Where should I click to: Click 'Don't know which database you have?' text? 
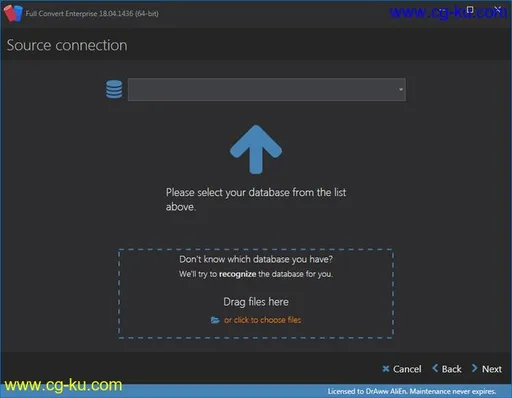(256, 259)
